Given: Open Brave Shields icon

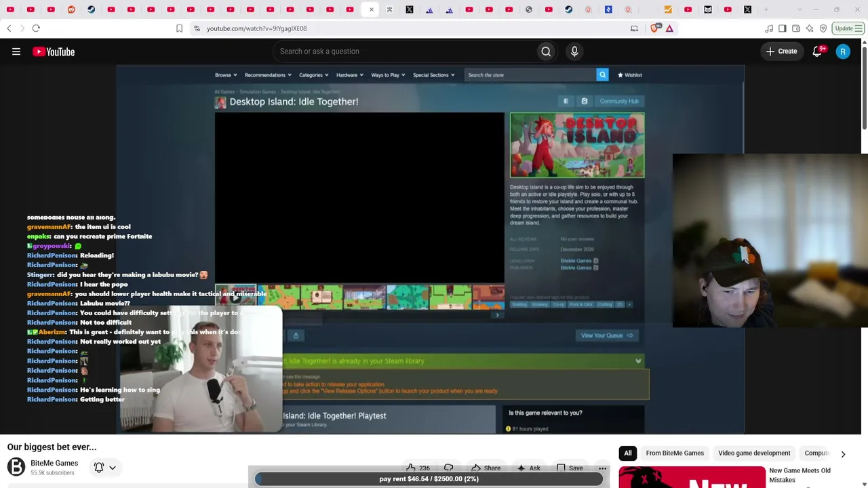Looking at the screenshot, I should click(654, 28).
